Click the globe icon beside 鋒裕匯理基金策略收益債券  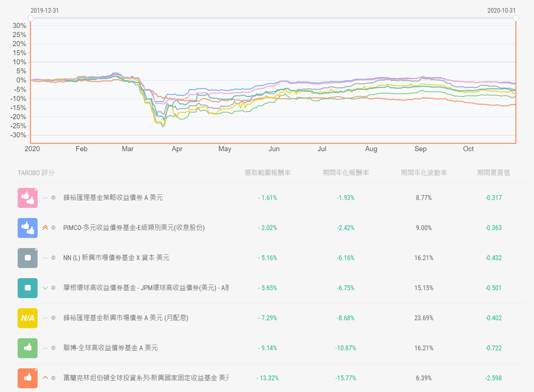(x=53, y=198)
